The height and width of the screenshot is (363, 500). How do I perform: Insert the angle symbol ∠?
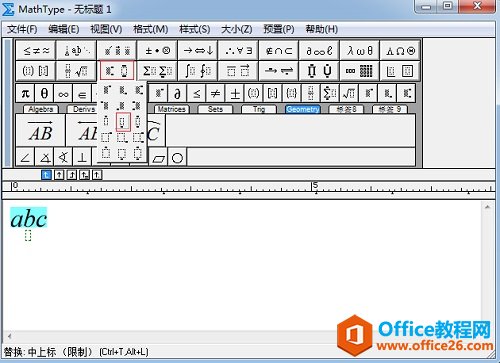pos(25,157)
